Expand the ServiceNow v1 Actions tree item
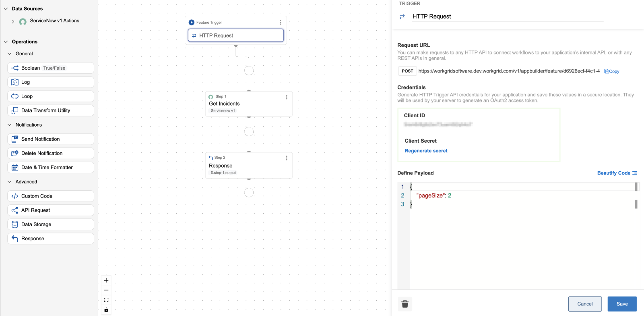644x316 pixels. pos(13,21)
